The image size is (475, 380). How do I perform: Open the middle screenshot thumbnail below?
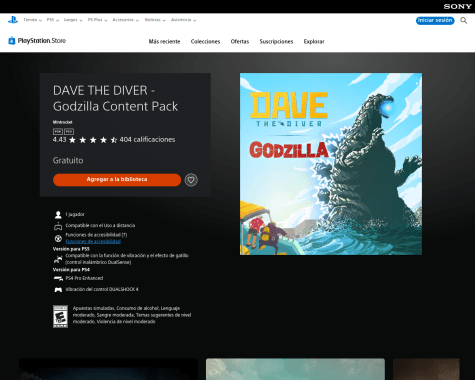[295, 369]
